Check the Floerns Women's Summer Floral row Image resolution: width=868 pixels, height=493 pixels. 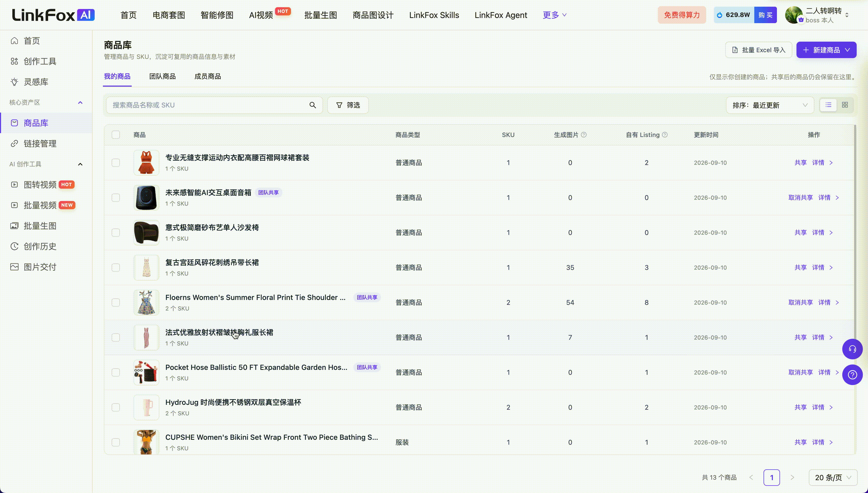coord(116,302)
